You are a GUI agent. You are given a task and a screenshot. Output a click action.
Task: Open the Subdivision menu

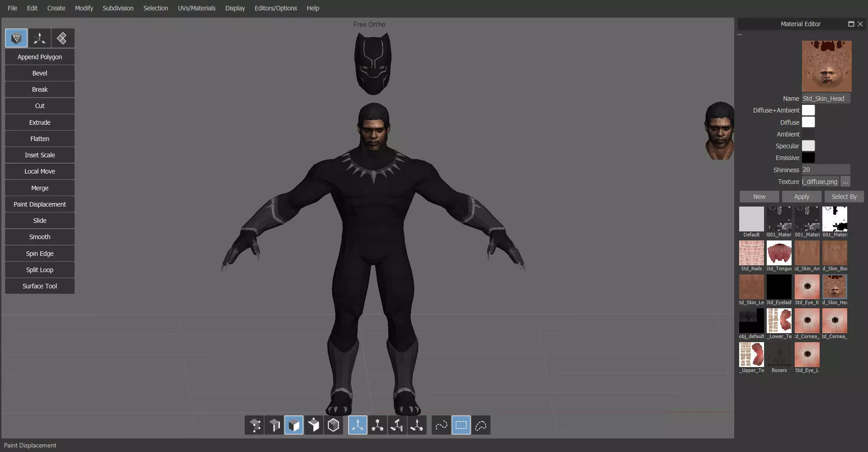click(x=118, y=8)
